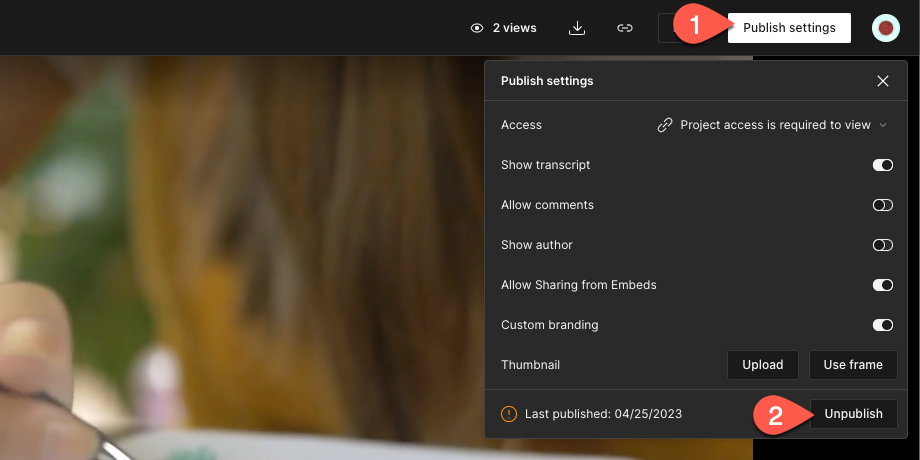Screen dimensions: 920x460
Task: Click the Thumbnail label
Action: pos(530,365)
